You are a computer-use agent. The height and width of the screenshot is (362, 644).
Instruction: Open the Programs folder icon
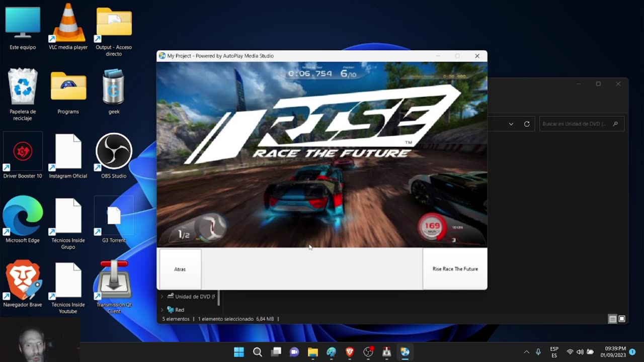68,92
